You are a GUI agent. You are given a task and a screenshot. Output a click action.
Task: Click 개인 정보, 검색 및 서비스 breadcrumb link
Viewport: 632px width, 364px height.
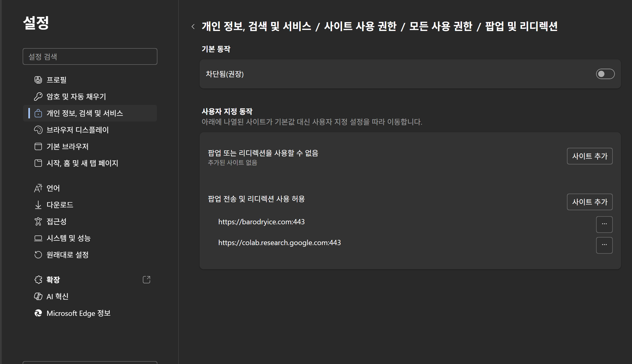coord(256,26)
